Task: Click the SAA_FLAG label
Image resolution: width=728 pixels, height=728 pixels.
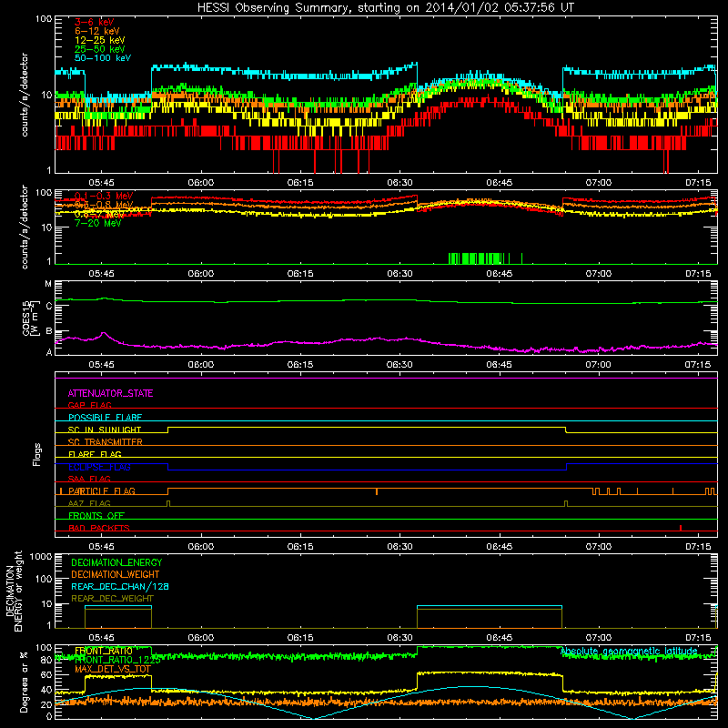Action: pyautogui.click(x=89, y=479)
